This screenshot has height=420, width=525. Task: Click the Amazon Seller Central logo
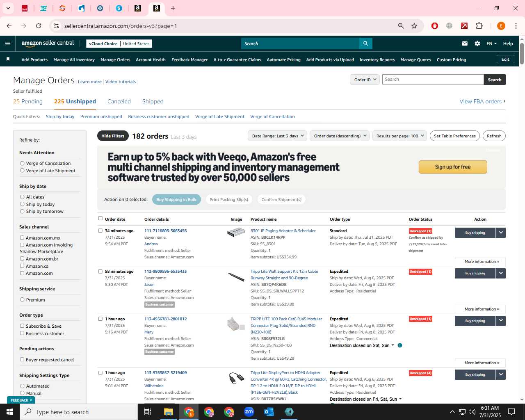(x=48, y=43)
